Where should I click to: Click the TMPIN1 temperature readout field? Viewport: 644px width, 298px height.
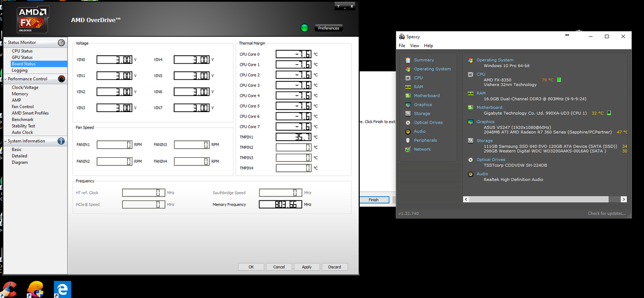[294, 137]
